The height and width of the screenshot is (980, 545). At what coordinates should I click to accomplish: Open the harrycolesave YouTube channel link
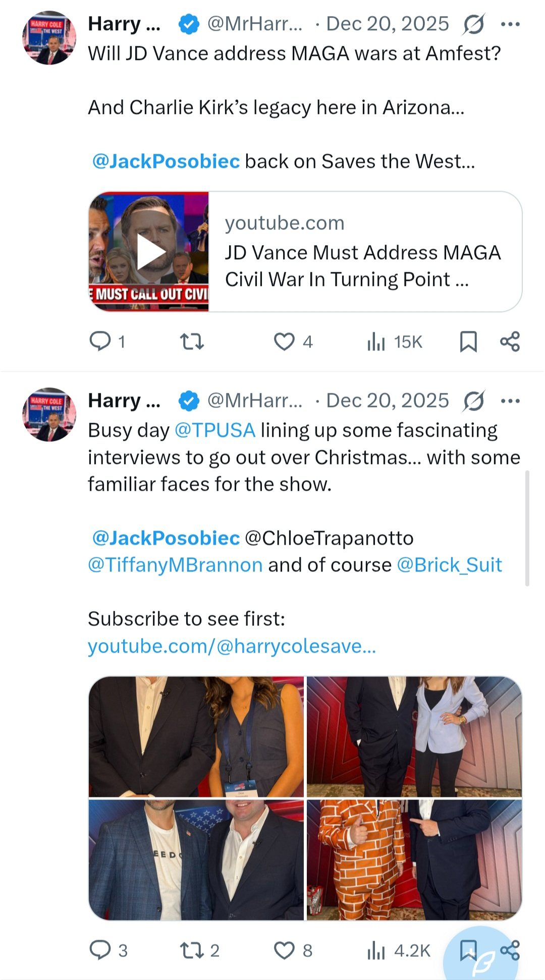232,646
